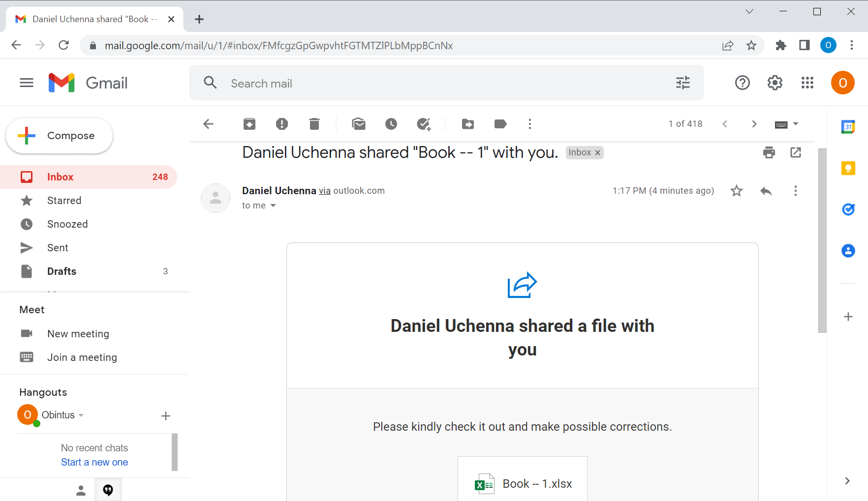This screenshot has height=501, width=868.
Task: Click the Start a new chat link
Action: pyautogui.click(x=94, y=462)
